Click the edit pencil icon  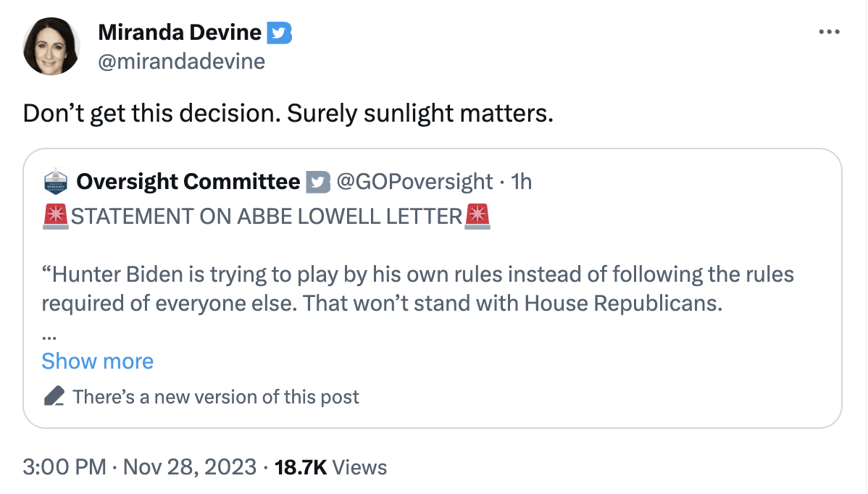(53, 396)
